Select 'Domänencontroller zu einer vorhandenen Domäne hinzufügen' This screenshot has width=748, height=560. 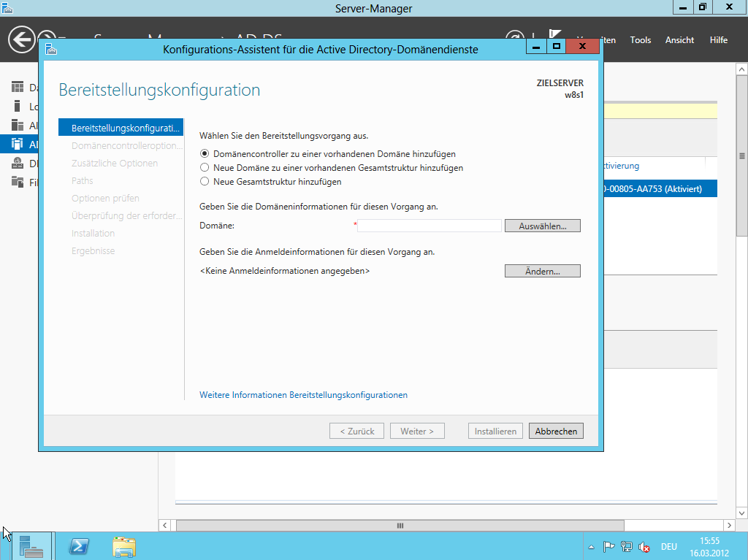click(x=205, y=154)
